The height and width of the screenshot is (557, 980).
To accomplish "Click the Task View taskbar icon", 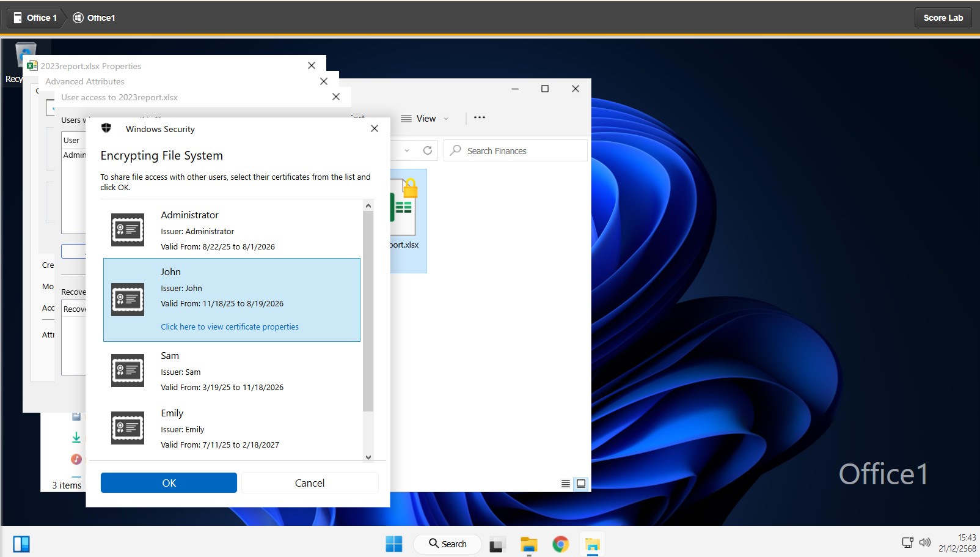I will click(x=497, y=544).
